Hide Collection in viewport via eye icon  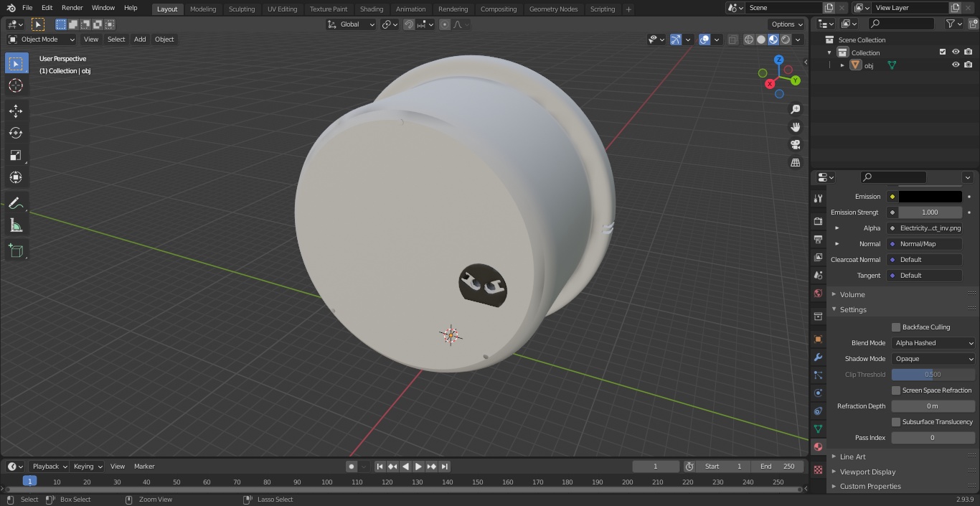[956, 52]
